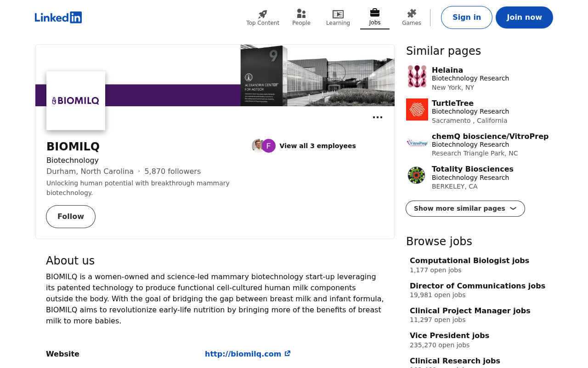Click the 'Similar pages' heading
This screenshot has width=588, height=368.
(x=443, y=51)
